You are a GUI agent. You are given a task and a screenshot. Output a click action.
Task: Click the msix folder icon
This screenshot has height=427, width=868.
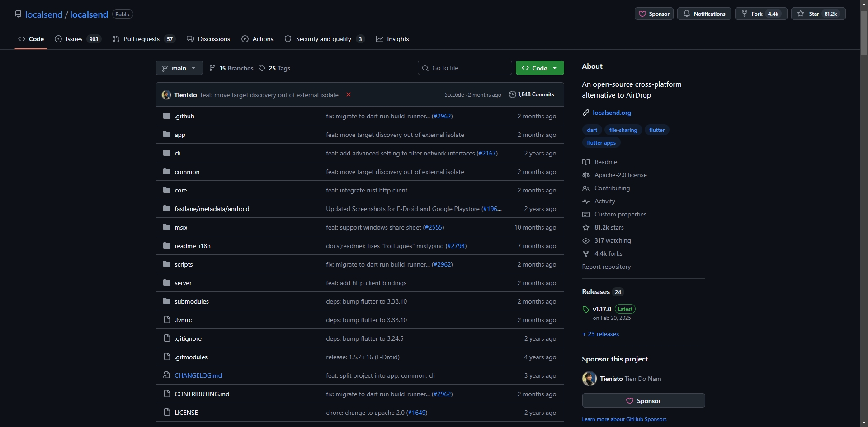(x=167, y=227)
